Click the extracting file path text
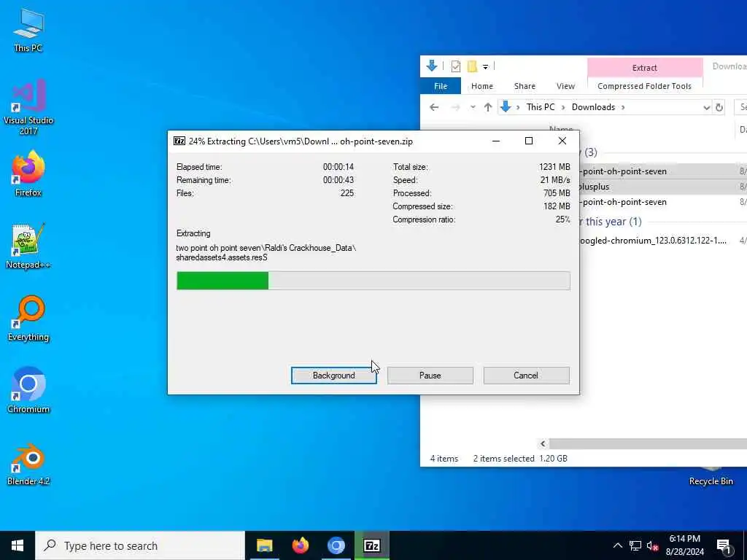This screenshot has height=560, width=747. click(266, 253)
